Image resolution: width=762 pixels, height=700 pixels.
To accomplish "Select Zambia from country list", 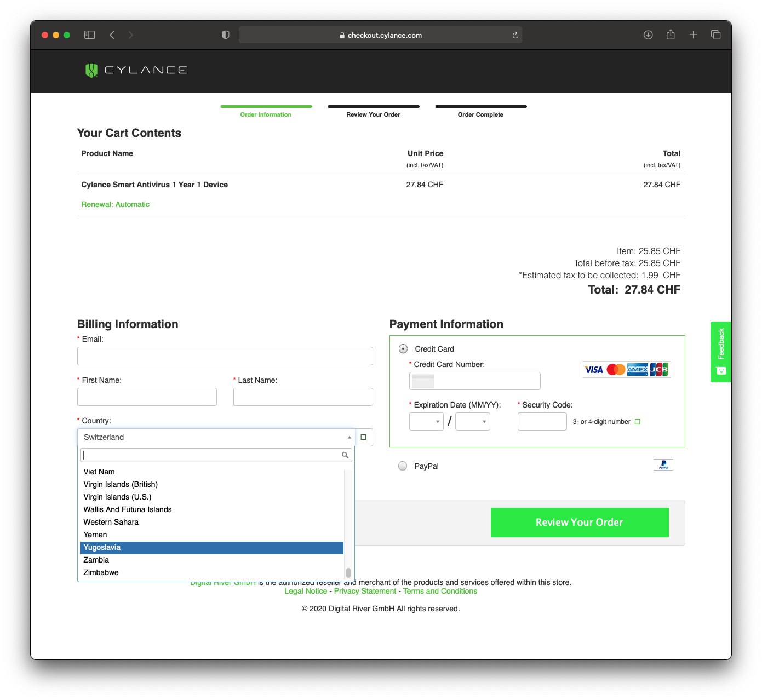I will [211, 560].
